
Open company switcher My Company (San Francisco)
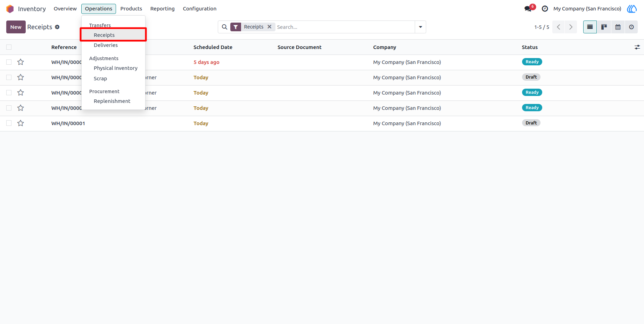point(587,9)
